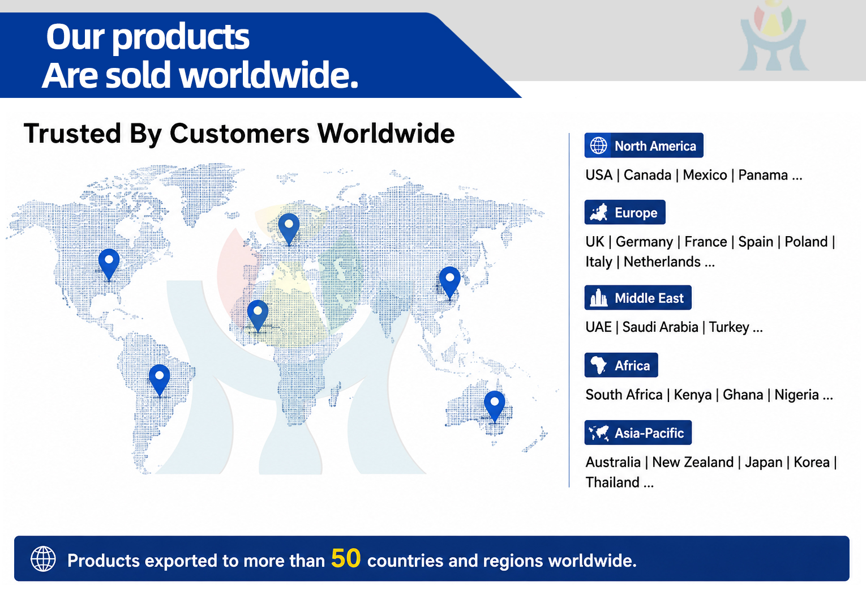Image resolution: width=866 pixels, height=616 pixels.
Task: Click the map pin over Northern Europe
Action: point(289,229)
